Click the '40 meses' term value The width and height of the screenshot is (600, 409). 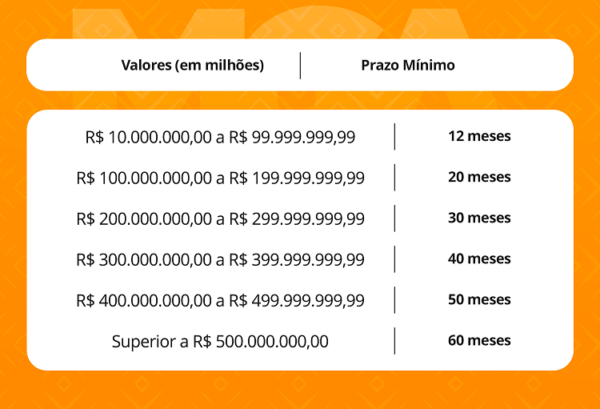479,259
